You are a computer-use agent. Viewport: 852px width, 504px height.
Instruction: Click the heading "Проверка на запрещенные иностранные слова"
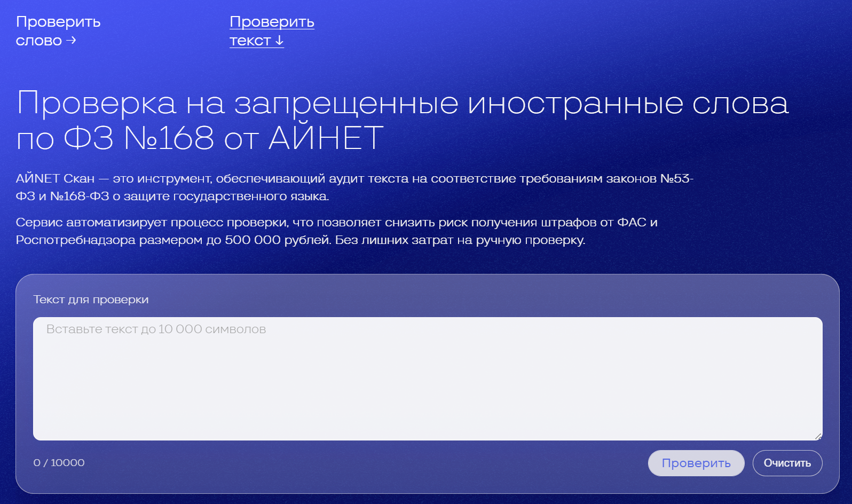pyautogui.click(x=403, y=120)
